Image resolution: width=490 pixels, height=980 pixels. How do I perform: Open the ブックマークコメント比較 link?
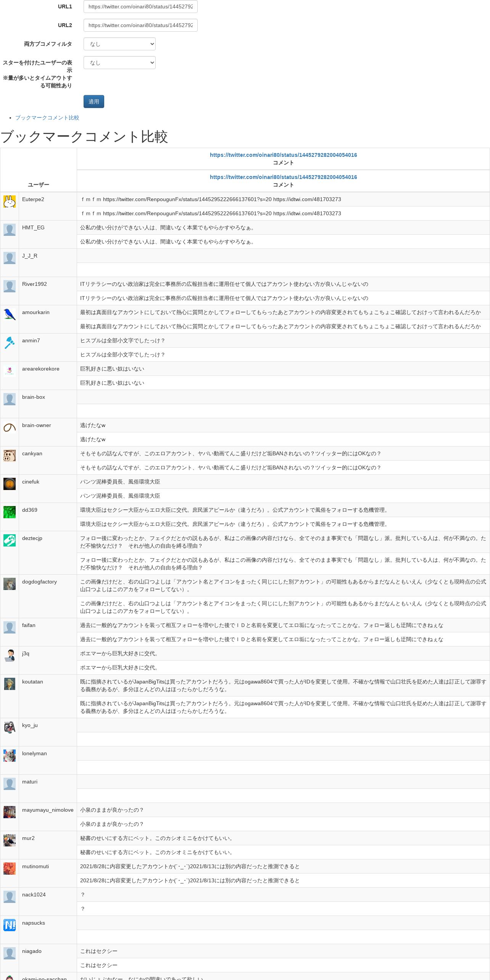47,118
